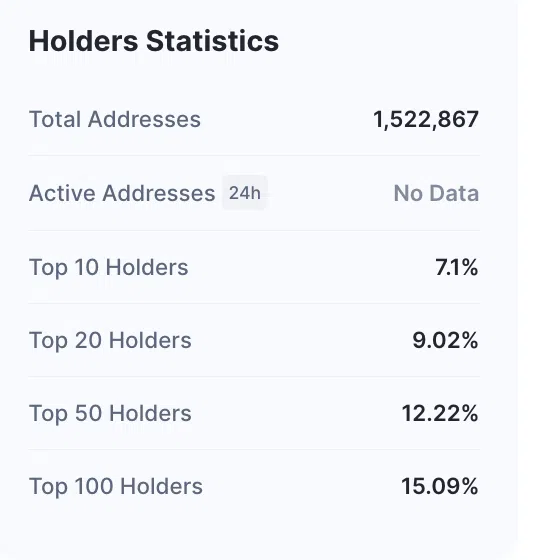Select the Top 50 Holders label
548x560 pixels.
(110, 414)
